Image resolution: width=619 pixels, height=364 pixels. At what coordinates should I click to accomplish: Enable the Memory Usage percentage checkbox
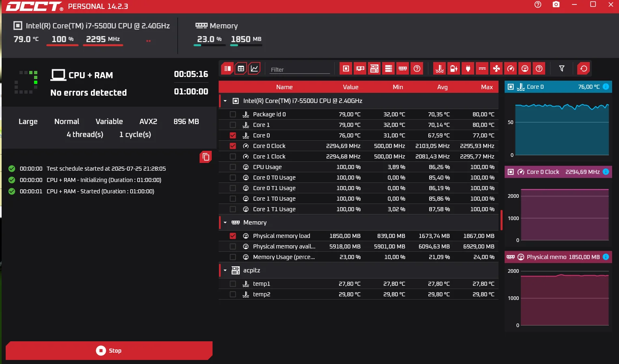tap(233, 257)
